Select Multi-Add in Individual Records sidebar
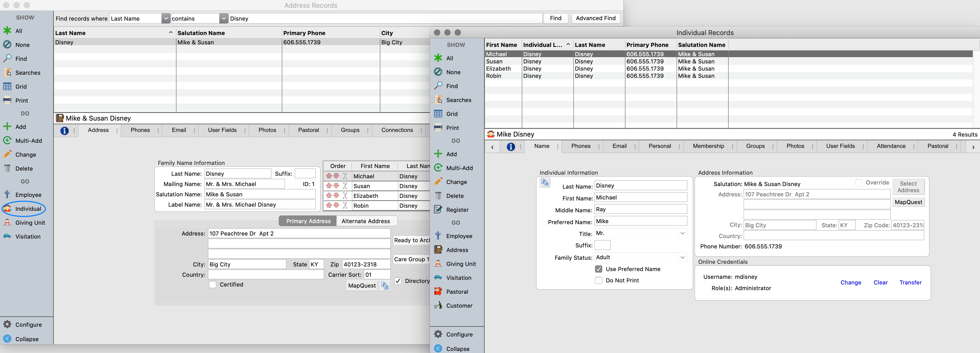980x353 pixels. point(459,168)
